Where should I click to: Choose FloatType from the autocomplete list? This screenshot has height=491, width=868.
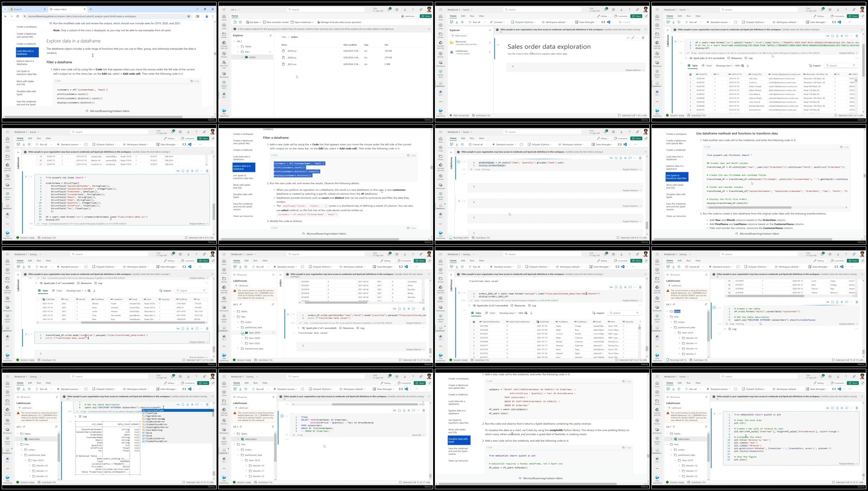coord(151,413)
